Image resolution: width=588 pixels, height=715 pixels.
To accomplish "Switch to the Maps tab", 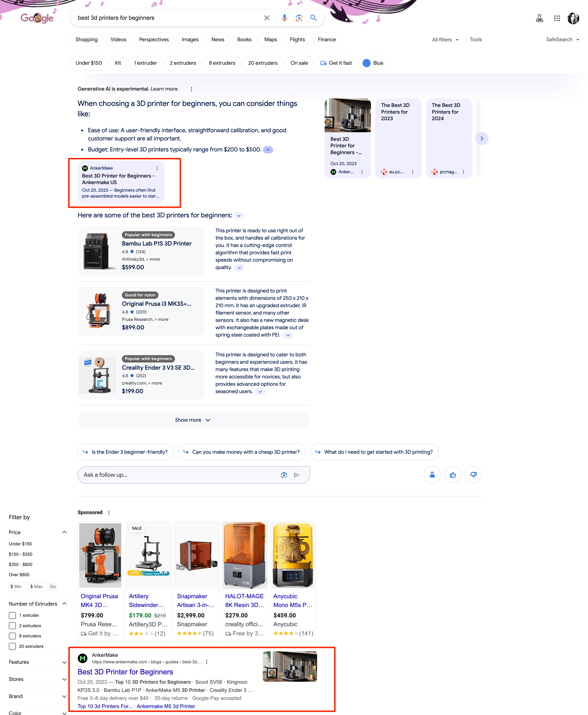I will click(x=270, y=40).
